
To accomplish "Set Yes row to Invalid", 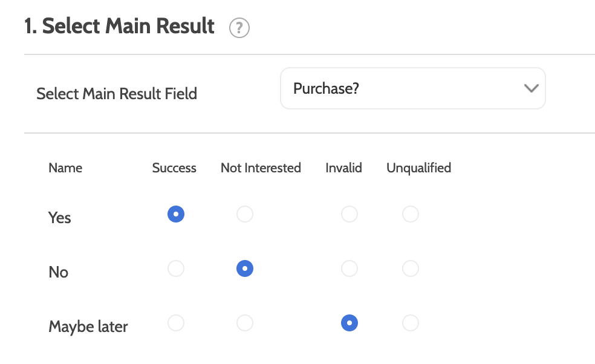I will click(x=350, y=214).
